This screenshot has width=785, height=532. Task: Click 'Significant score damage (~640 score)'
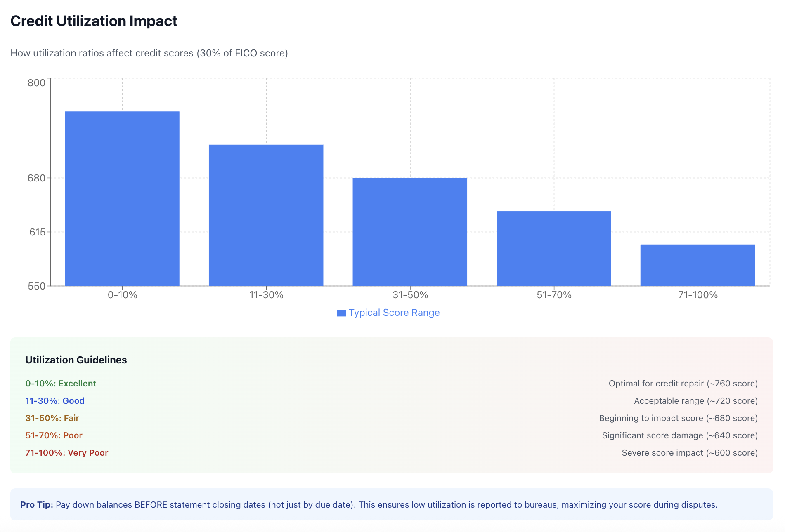(x=680, y=435)
